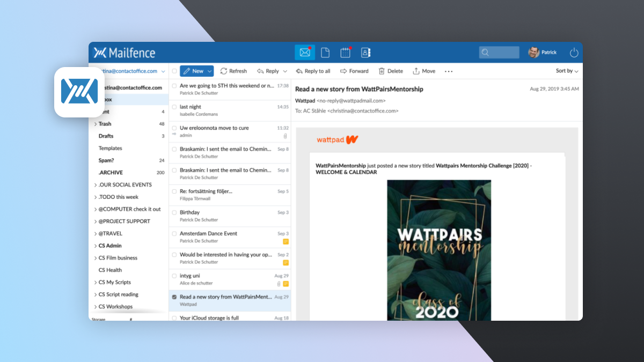The image size is (644, 362).
Task: Check the 'intyg uni' email checkbox
Action: (174, 276)
